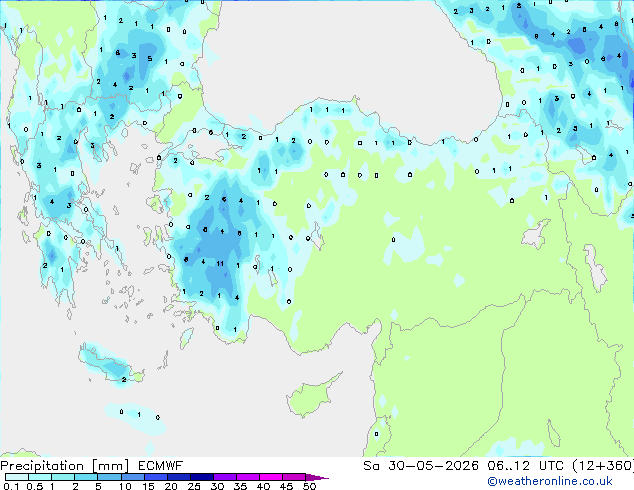Click the island of Cyprus on the map
The image size is (634, 490).
[x=311, y=396]
